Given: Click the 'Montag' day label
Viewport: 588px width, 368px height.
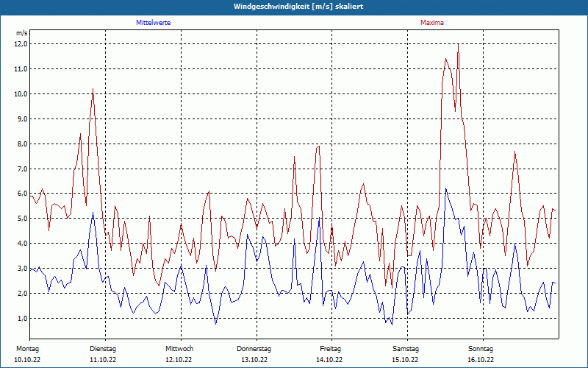Looking at the screenshot, I should click(27, 349).
